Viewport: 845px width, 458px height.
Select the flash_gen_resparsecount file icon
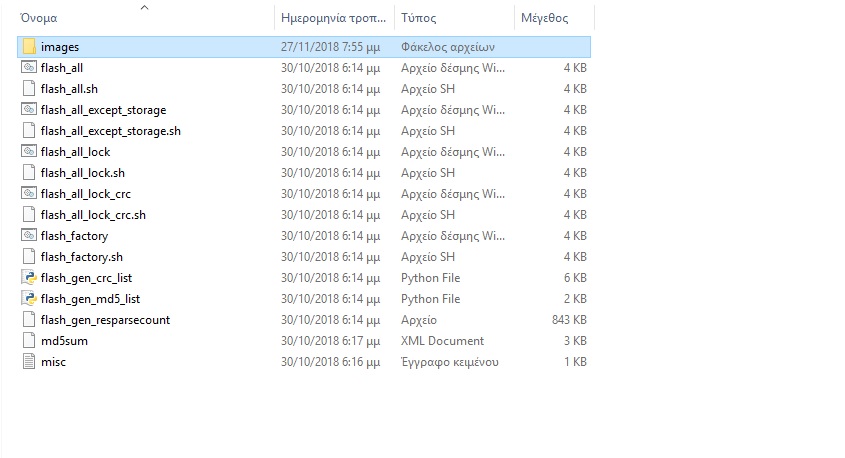pyautogui.click(x=29, y=320)
